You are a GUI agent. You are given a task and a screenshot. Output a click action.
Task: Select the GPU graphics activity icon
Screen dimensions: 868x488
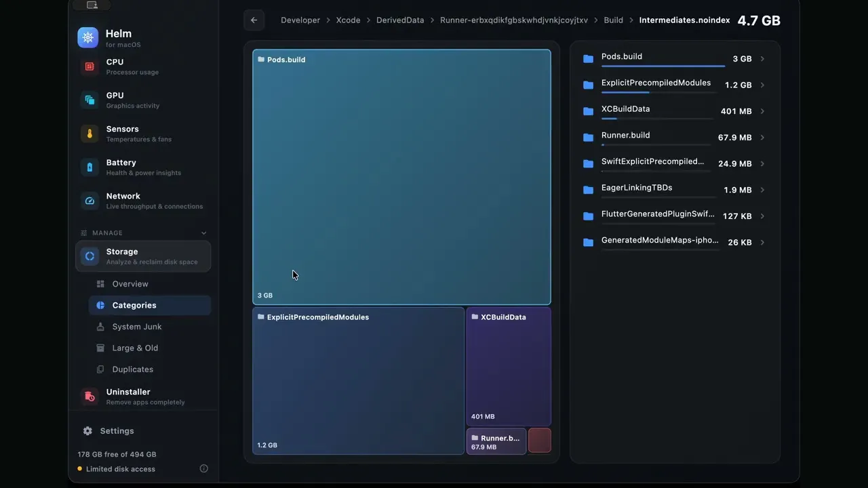[90, 100]
